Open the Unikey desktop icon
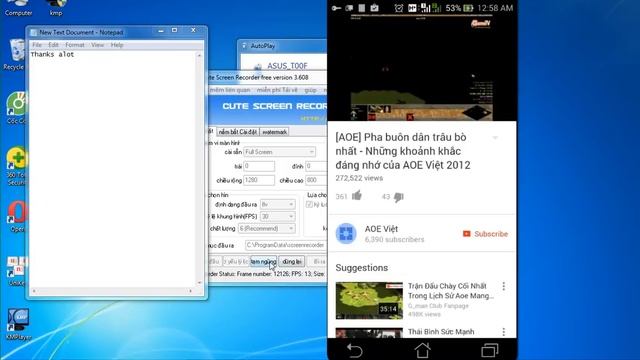The image size is (640, 360). (x=16, y=271)
